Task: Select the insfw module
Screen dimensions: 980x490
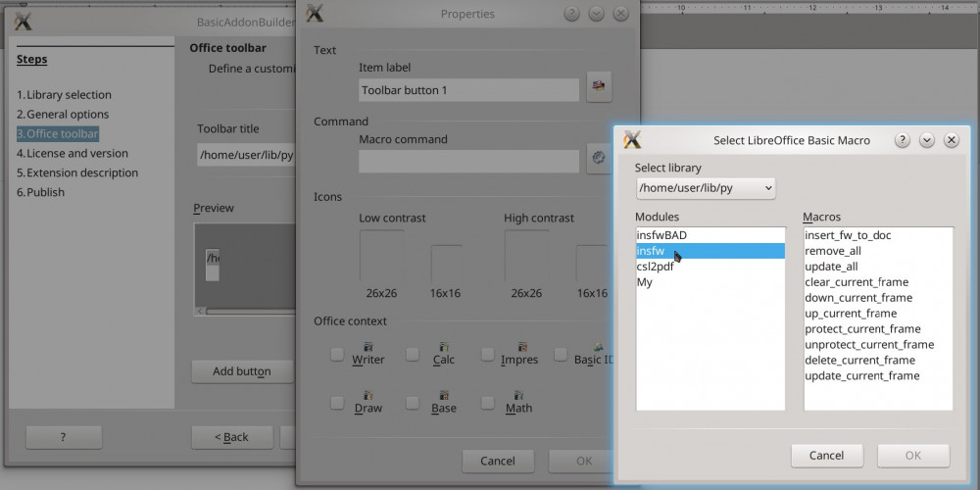Action: [x=710, y=251]
